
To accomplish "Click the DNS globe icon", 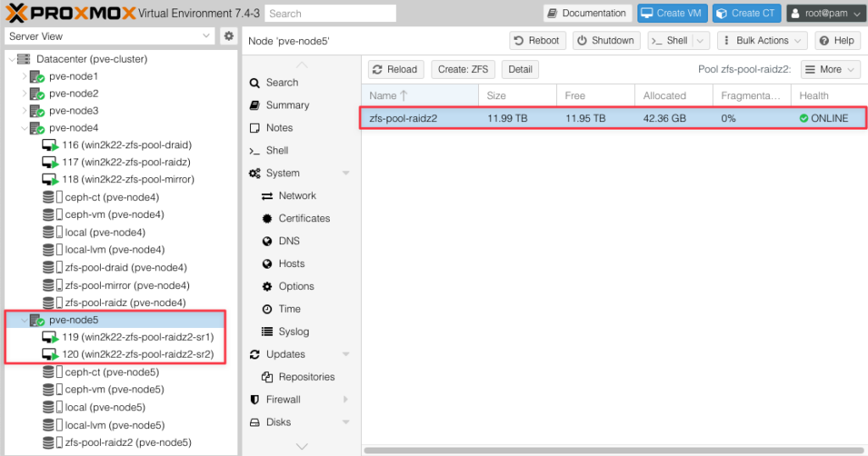I will [267, 242].
